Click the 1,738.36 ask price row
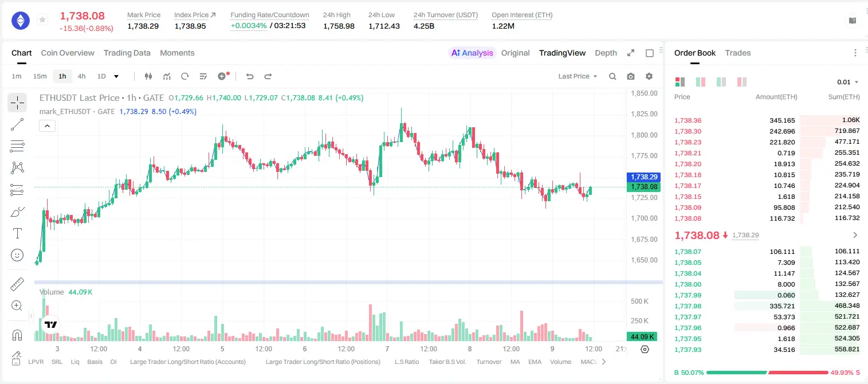868x384 pixels. coord(767,120)
